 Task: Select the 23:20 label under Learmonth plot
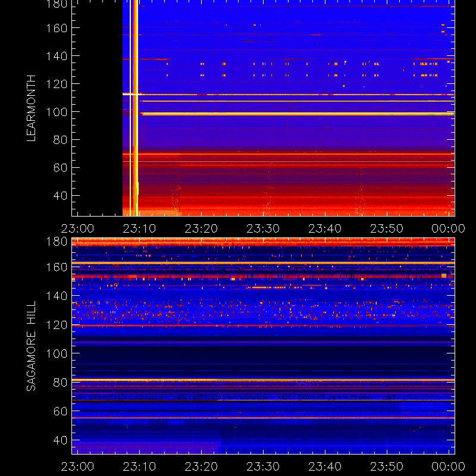[x=201, y=228]
